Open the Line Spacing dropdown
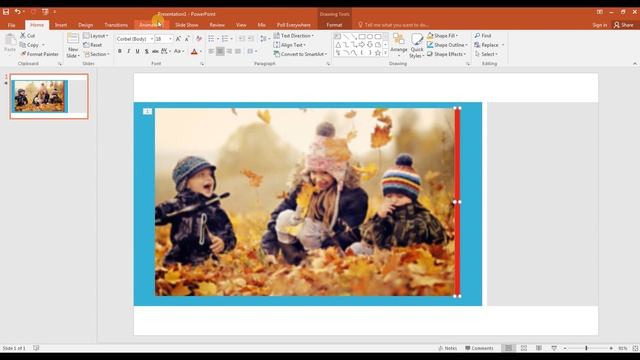Screen dimensions: 640x360 tap(264, 39)
